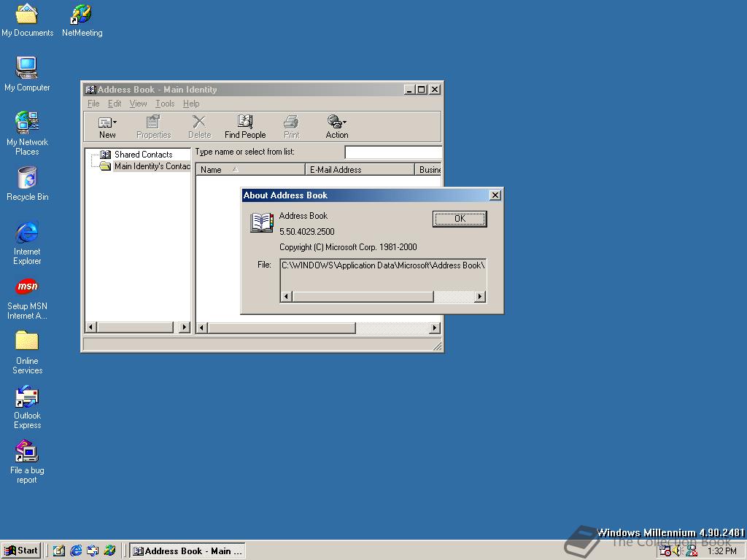Click right arrow of folder tree scrollbar
The width and height of the screenshot is (747, 560).
click(x=185, y=327)
